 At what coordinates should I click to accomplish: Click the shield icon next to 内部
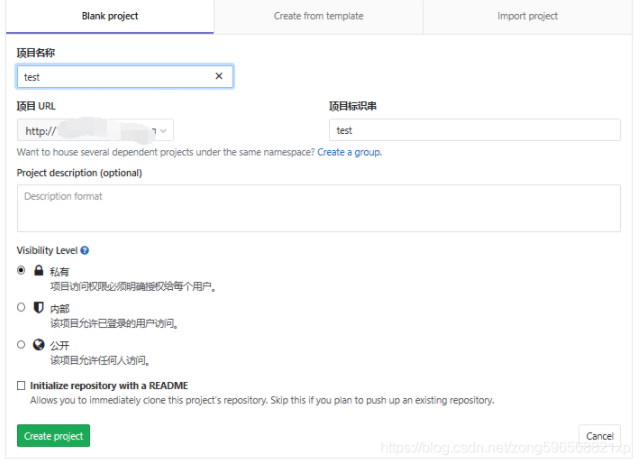(38, 307)
